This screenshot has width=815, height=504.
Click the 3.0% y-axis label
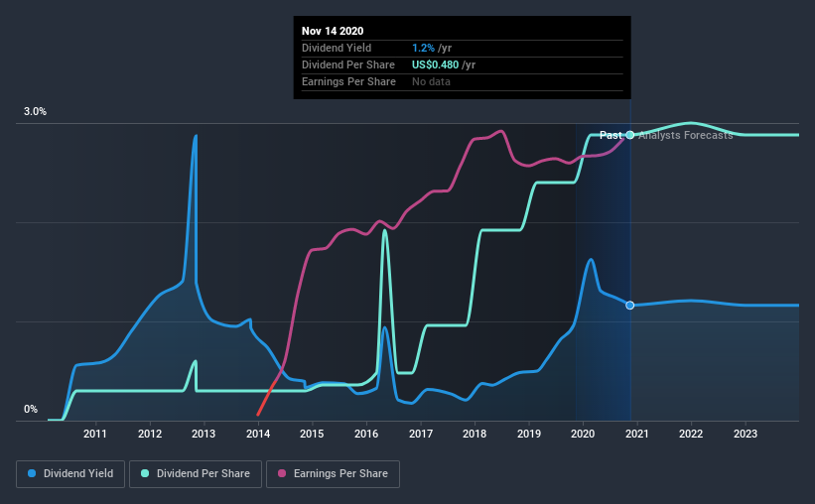point(35,111)
